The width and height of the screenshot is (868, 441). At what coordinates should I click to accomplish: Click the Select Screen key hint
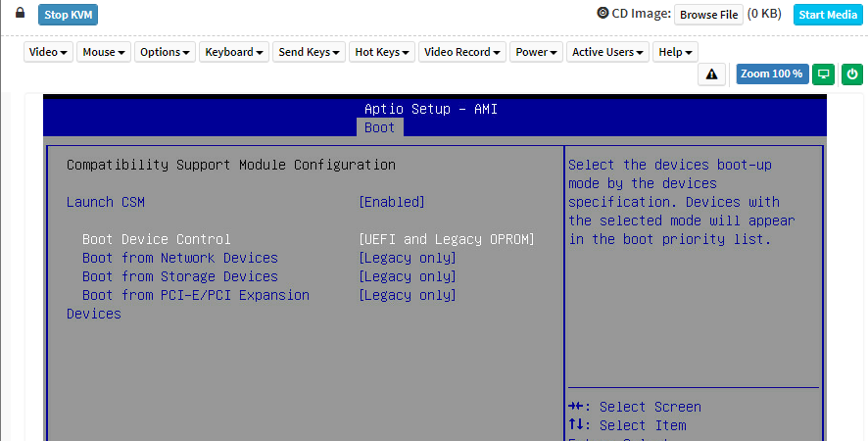(x=635, y=408)
